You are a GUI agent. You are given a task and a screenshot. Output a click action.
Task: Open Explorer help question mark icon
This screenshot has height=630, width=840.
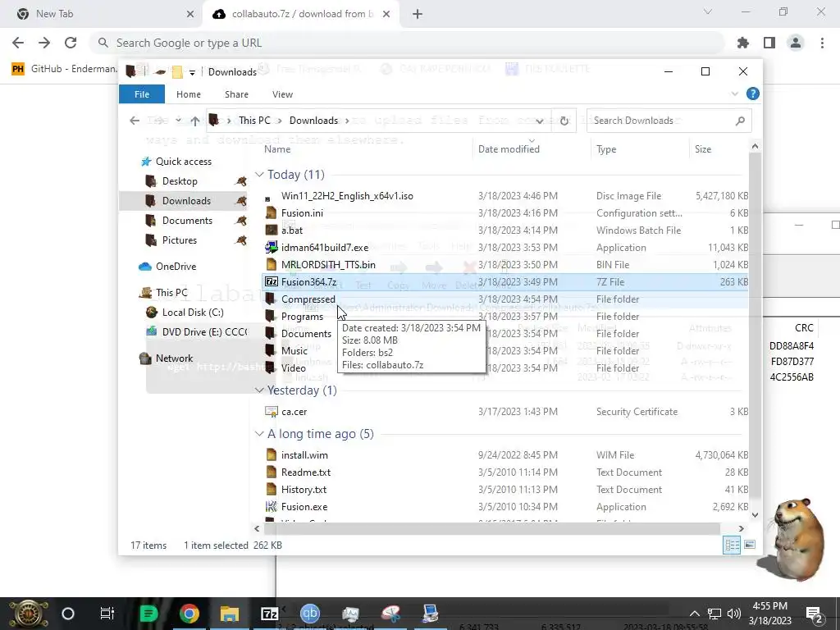tap(753, 94)
